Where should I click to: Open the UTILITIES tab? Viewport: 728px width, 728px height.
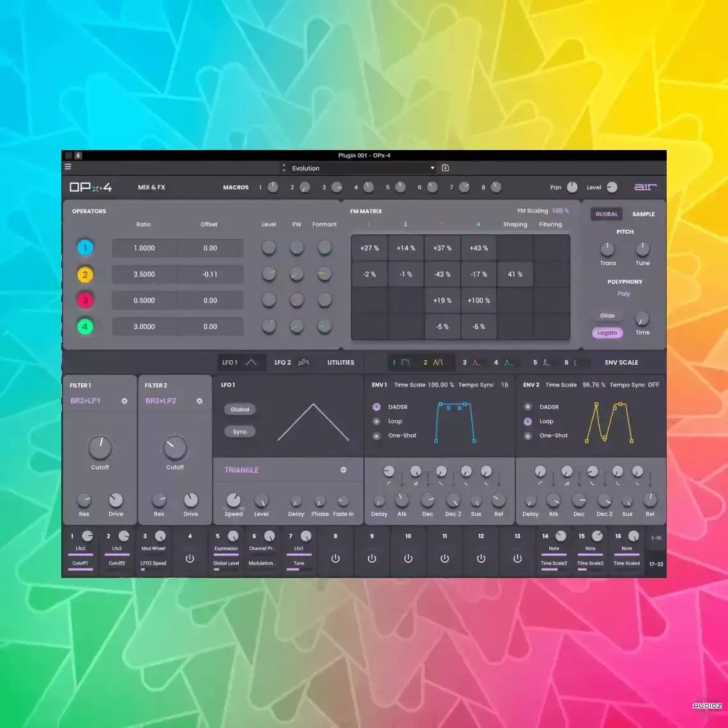[x=341, y=362]
